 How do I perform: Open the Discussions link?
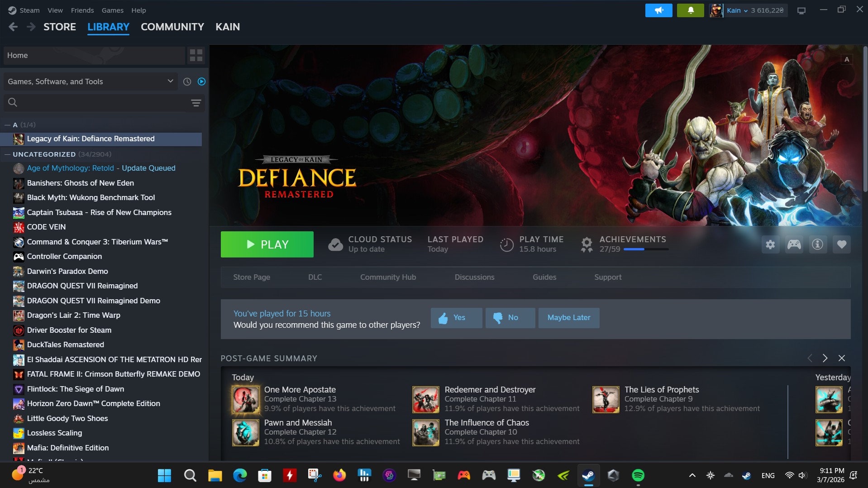[474, 277]
